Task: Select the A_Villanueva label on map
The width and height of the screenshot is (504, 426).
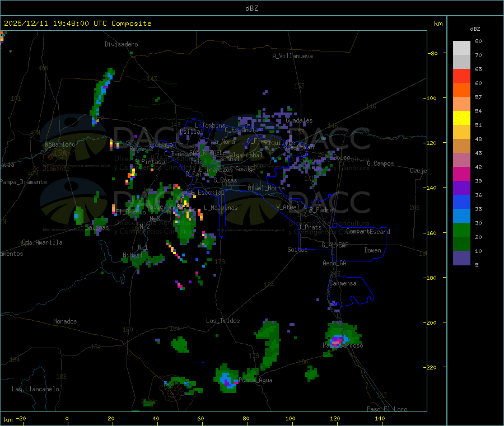Action: [292, 56]
